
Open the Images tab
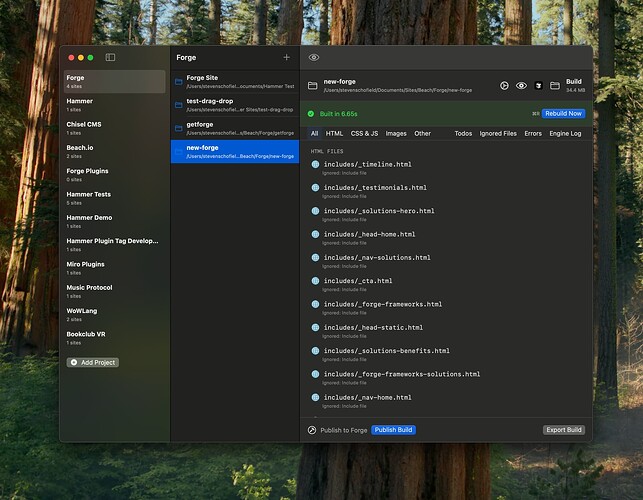tap(396, 134)
